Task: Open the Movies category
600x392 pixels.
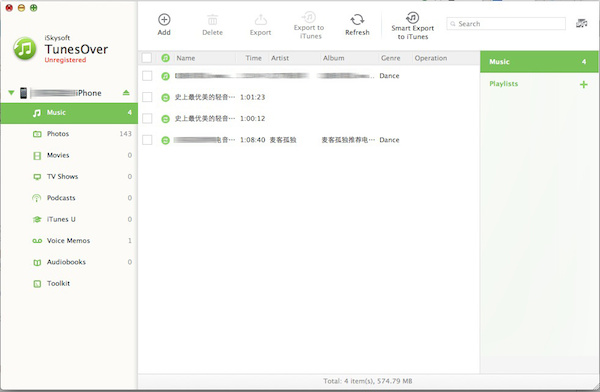Action: click(69, 155)
